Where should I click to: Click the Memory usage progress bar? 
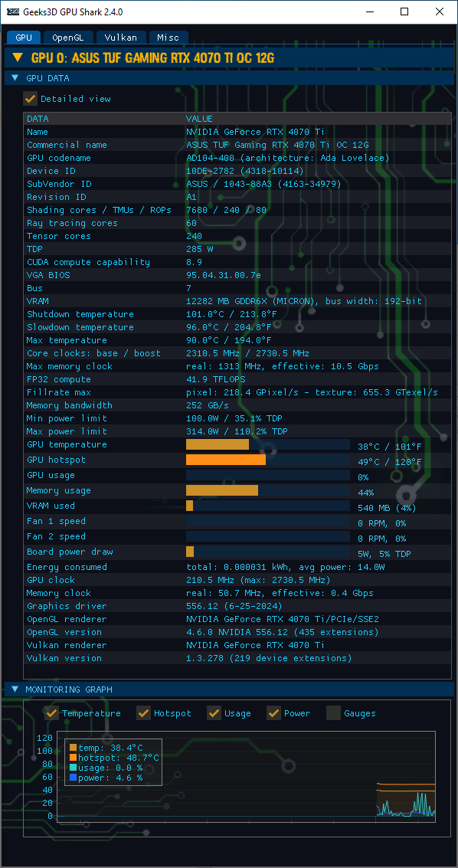point(268,490)
